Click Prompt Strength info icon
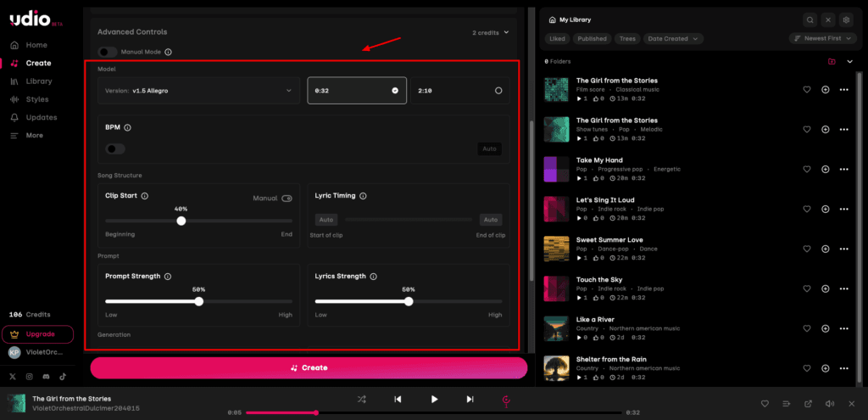 168,277
